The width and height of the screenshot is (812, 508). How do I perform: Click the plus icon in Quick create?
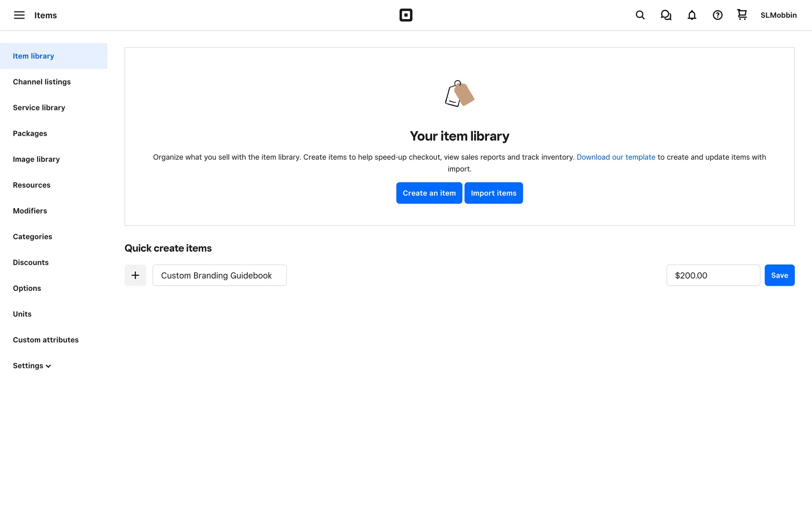(x=135, y=275)
